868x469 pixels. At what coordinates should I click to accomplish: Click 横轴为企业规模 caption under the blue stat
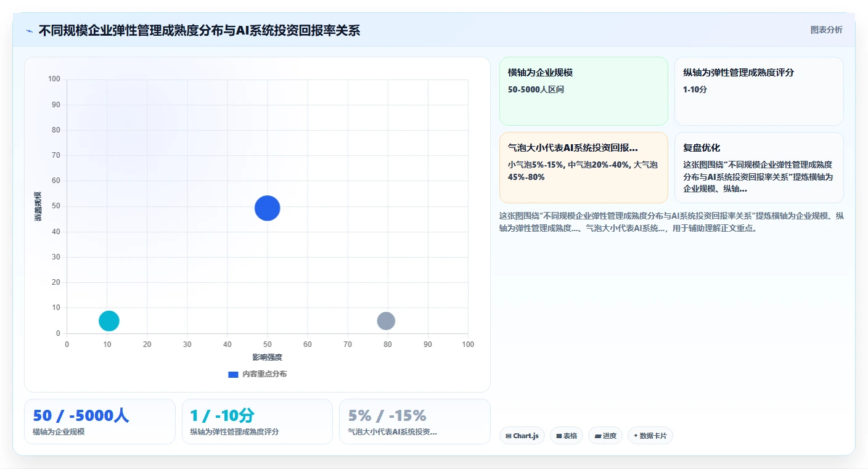[x=59, y=431]
